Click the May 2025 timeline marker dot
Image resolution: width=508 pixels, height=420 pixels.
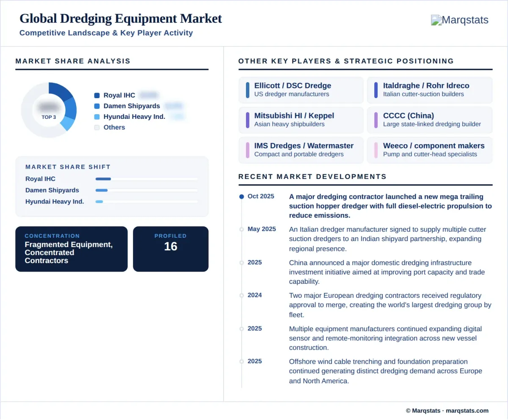click(241, 229)
